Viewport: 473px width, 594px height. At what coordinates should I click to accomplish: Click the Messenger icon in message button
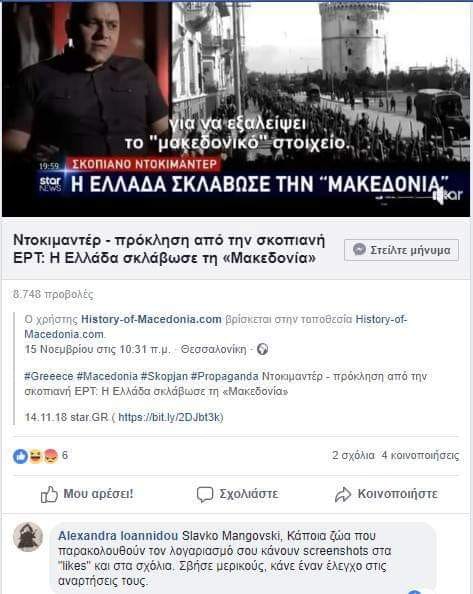click(x=359, y=250)
